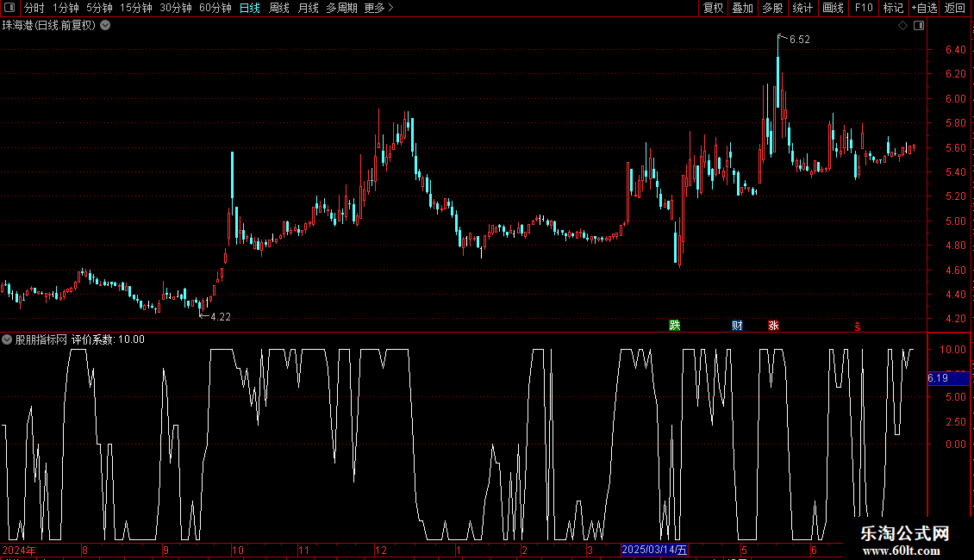Select the 日线 daily chart tab
The height and width of the screenshot is (560, 974).
tap(250, 8)
